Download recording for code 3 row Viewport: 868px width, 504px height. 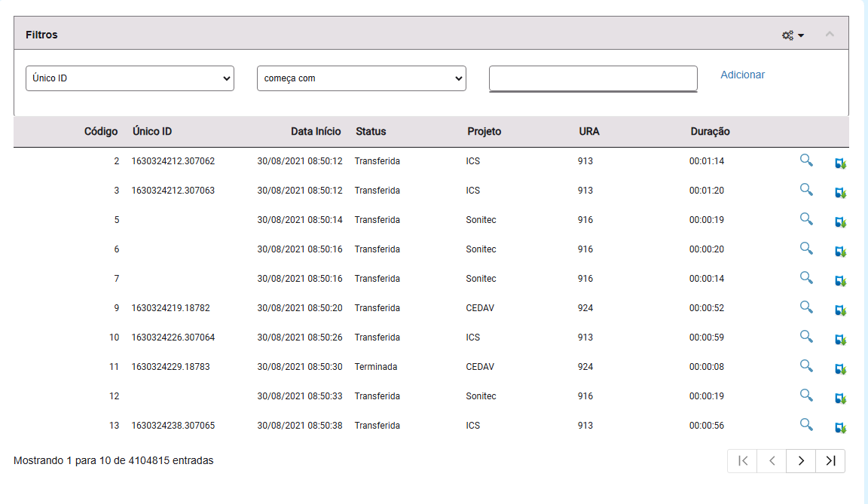point(840,193)
